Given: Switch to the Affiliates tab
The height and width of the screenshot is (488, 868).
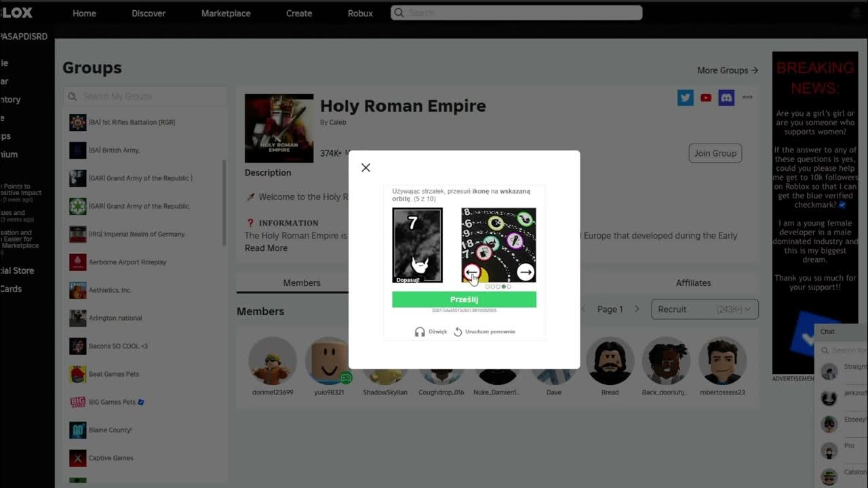Looking at the screenshot, I should (x=693, y=283).
